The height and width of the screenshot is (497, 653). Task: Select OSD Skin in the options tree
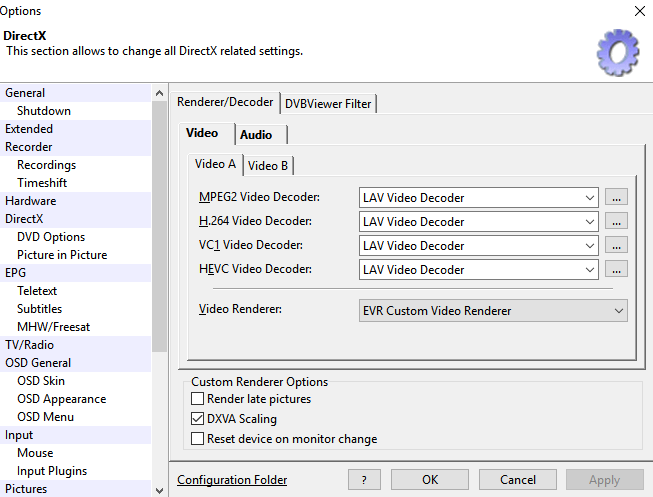click(x=41, y=381)
